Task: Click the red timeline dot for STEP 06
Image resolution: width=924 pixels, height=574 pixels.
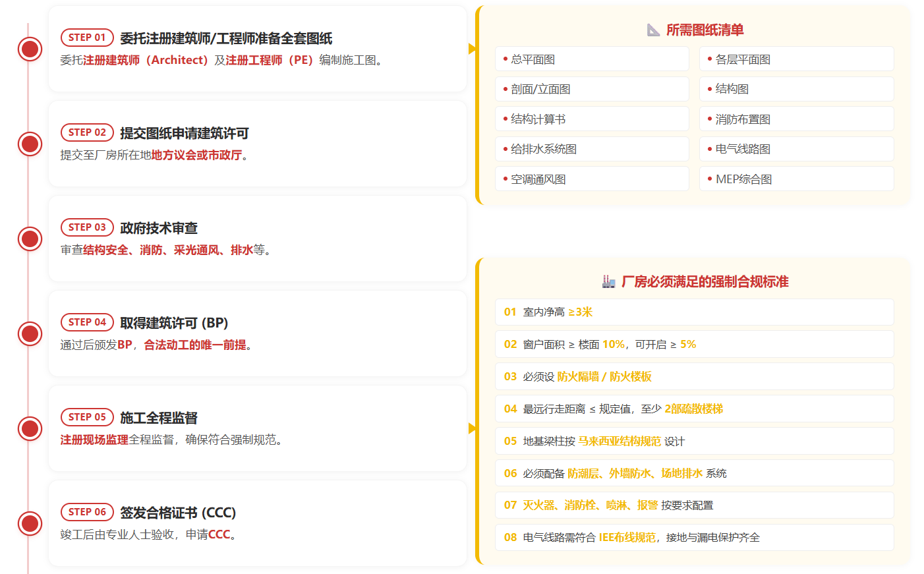Action: tap(30, 523)
